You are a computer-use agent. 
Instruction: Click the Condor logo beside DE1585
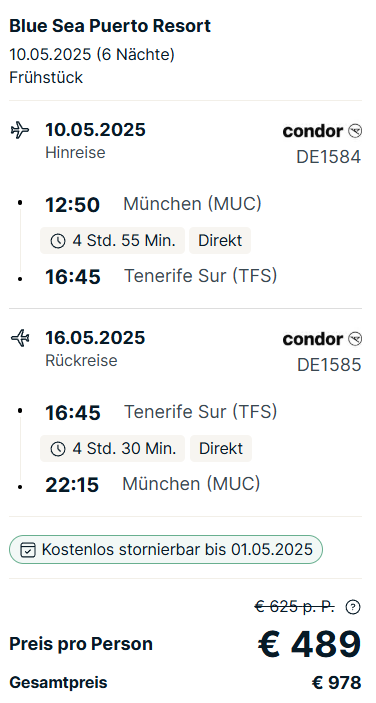point(322,339)
